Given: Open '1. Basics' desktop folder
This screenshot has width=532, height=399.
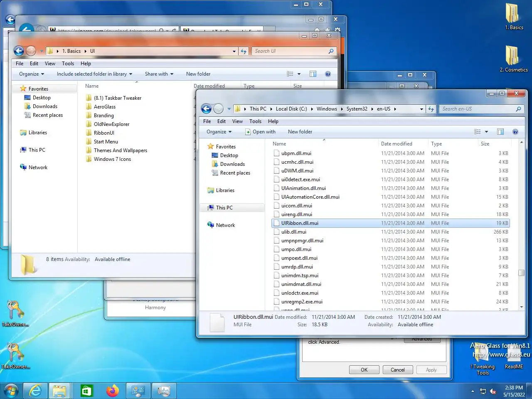Looking at the screenshot, I should click(x=514, y=17).
